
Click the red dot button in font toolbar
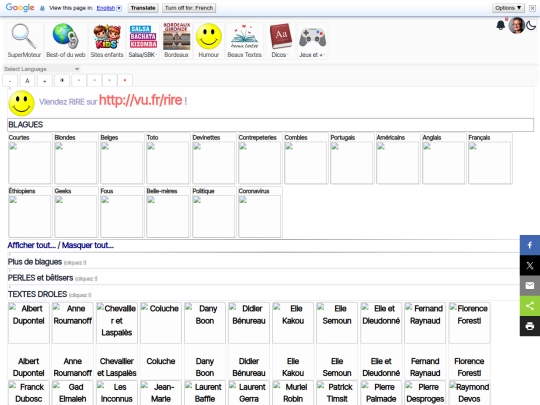125,81
